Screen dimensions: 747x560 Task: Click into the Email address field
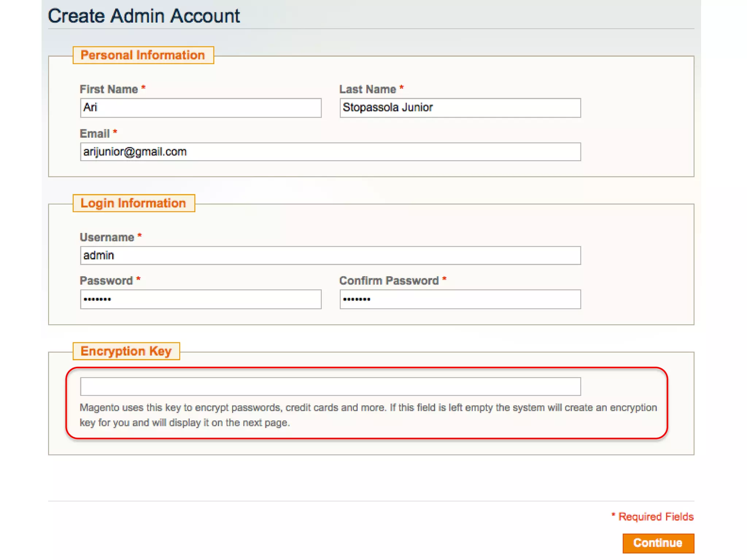(x=330, y=152)
